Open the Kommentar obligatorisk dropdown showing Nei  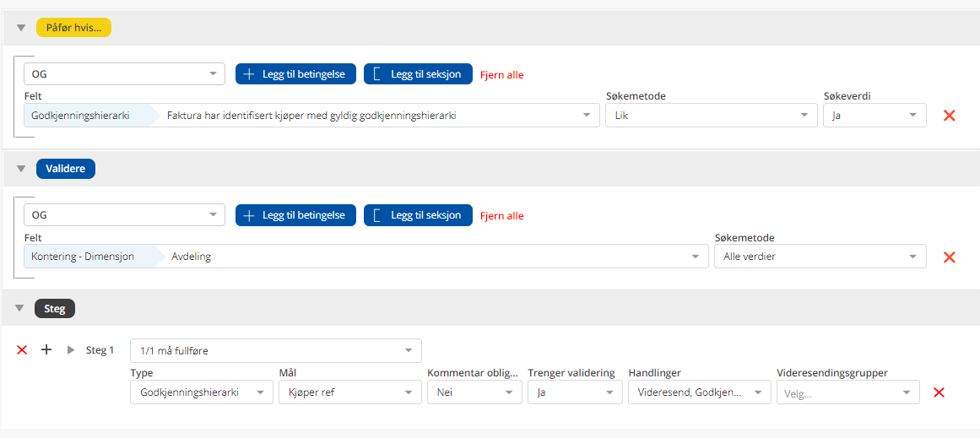tap(474, 392)
